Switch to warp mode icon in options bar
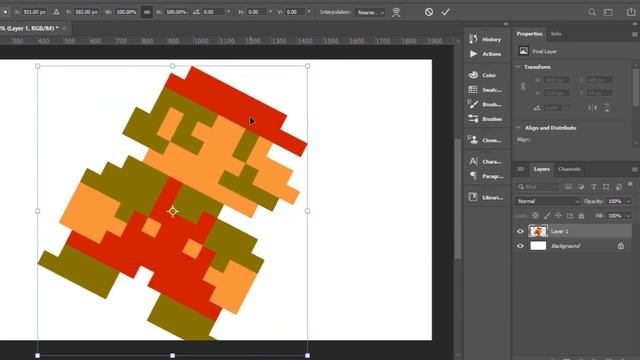 click(x=396, y=13)
